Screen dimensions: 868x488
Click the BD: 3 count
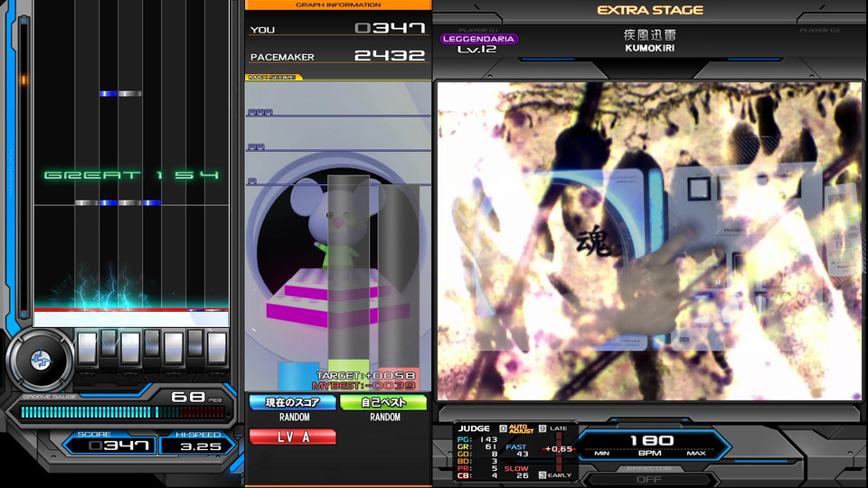[x=477, y=461]
